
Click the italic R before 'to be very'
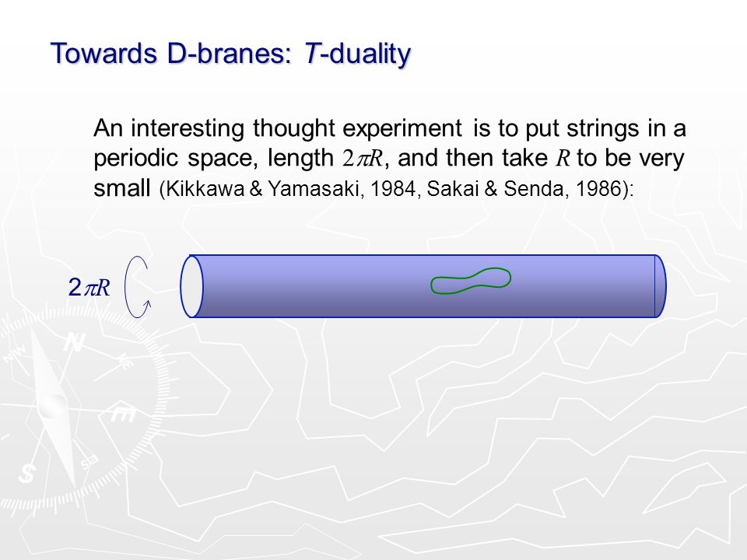[x=563, y=159]
